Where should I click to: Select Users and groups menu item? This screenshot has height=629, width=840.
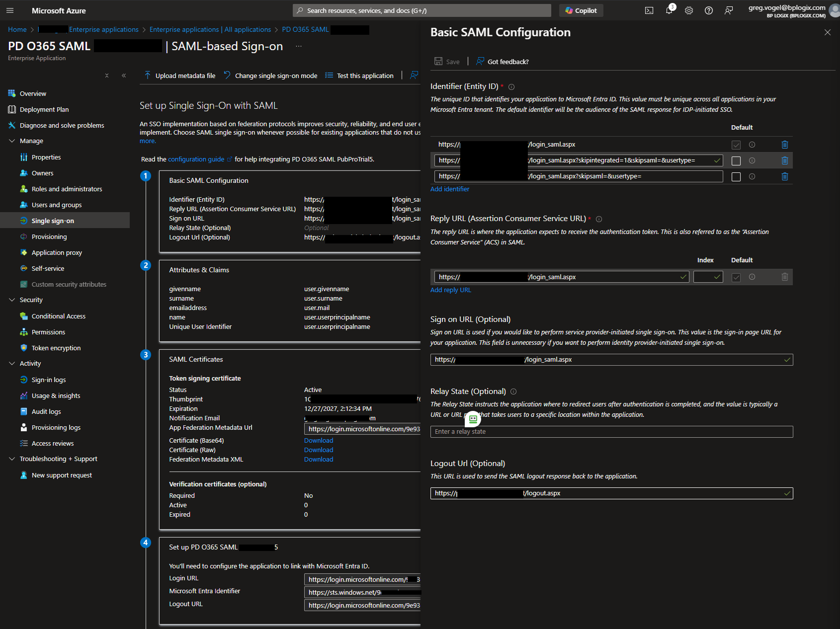click(56, 205)
